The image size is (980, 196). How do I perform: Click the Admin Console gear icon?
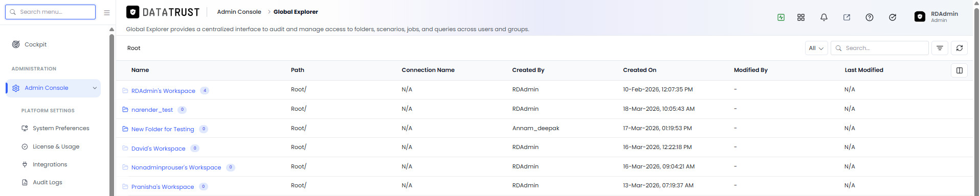click(16, 88)
